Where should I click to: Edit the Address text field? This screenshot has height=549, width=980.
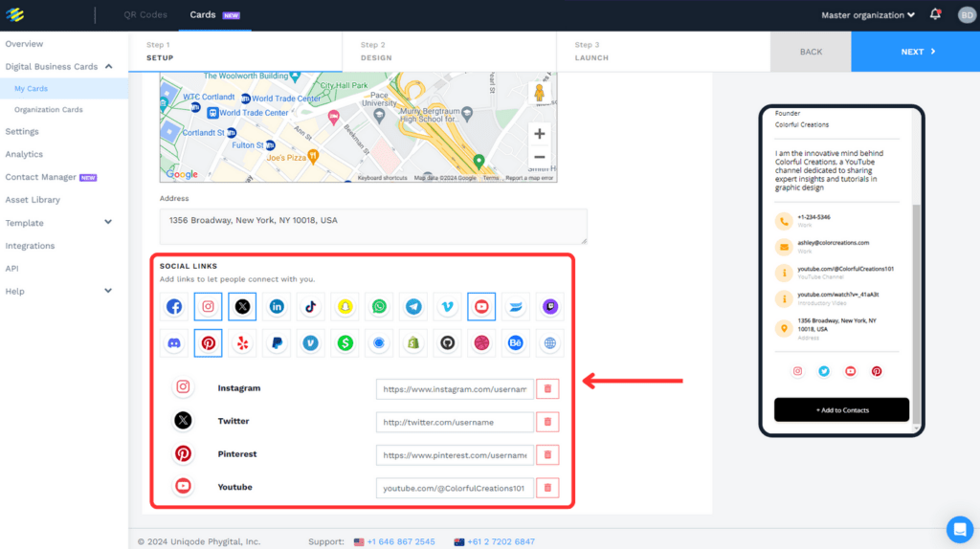click(373, 226)
